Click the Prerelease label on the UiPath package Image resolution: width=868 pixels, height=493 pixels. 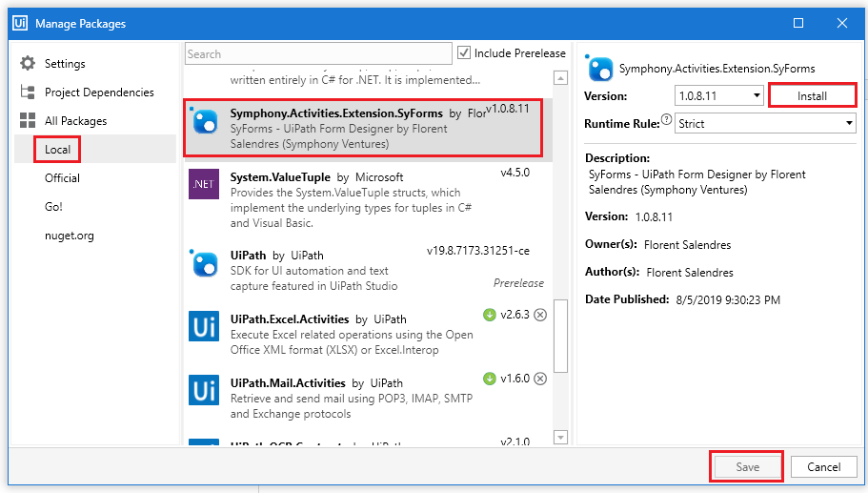[x=518, y=283]
